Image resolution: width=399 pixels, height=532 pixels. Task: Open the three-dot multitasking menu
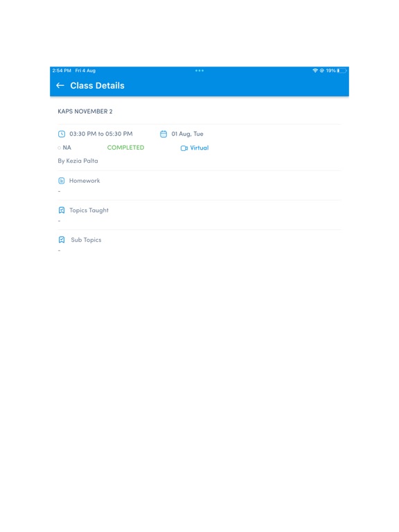[199, 71]
